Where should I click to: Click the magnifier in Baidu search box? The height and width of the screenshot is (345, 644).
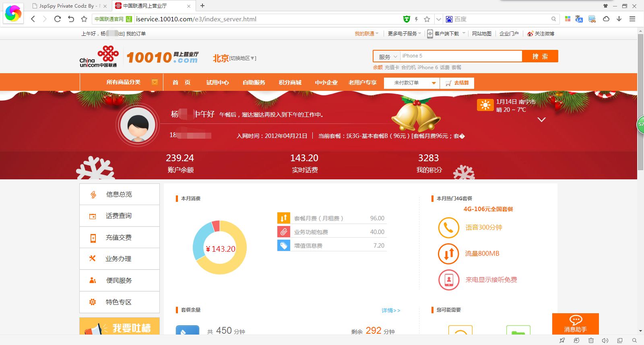(x=554, y=19)
